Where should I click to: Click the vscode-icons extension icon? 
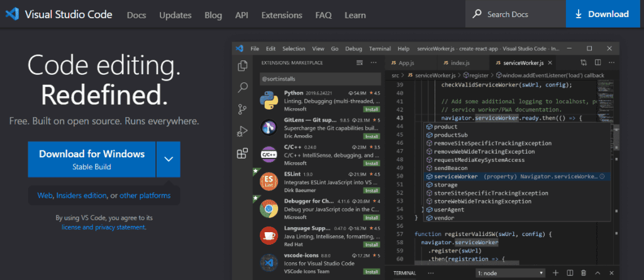[269, 262]
